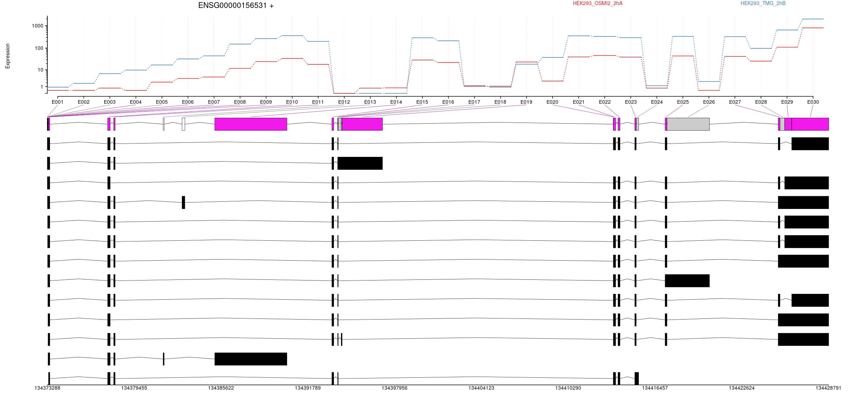The height and width of the screenshot is (394, 868).
Task: Click exon bin label E007
Action: 214,102
